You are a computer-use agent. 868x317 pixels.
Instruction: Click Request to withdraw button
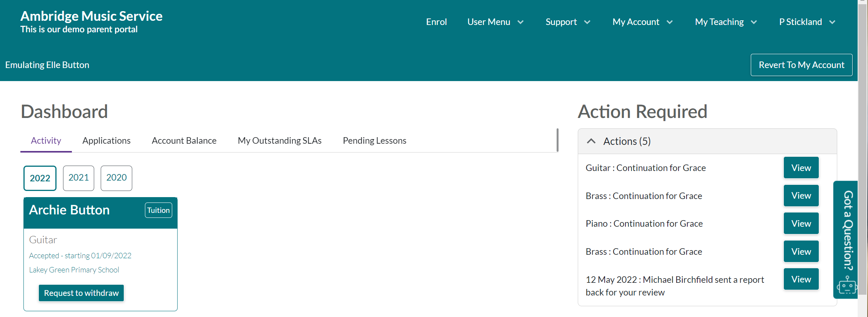click(81, 293)
